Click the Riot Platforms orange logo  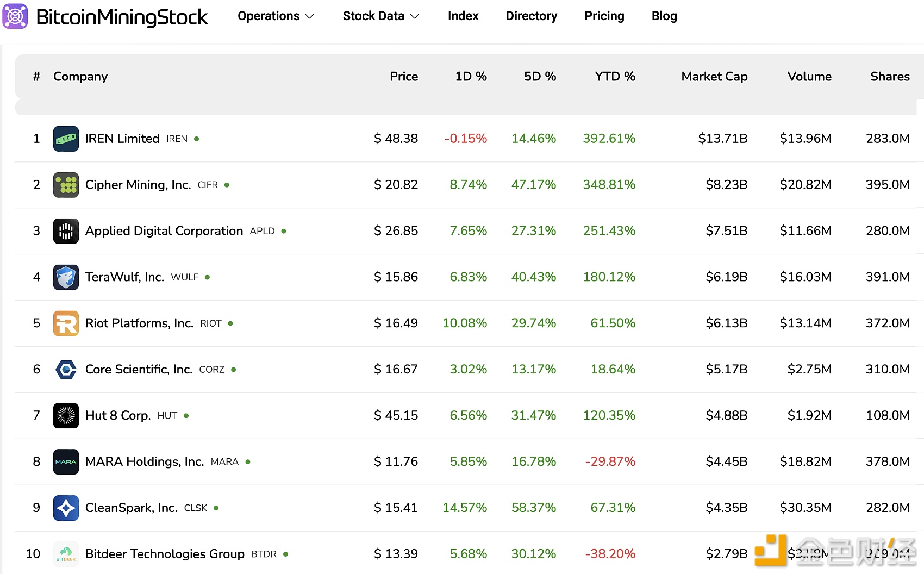tap(66, 323)
